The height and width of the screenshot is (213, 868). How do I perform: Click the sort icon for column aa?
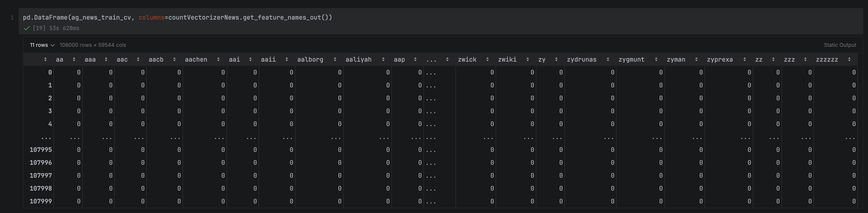(x=74, y=59)
